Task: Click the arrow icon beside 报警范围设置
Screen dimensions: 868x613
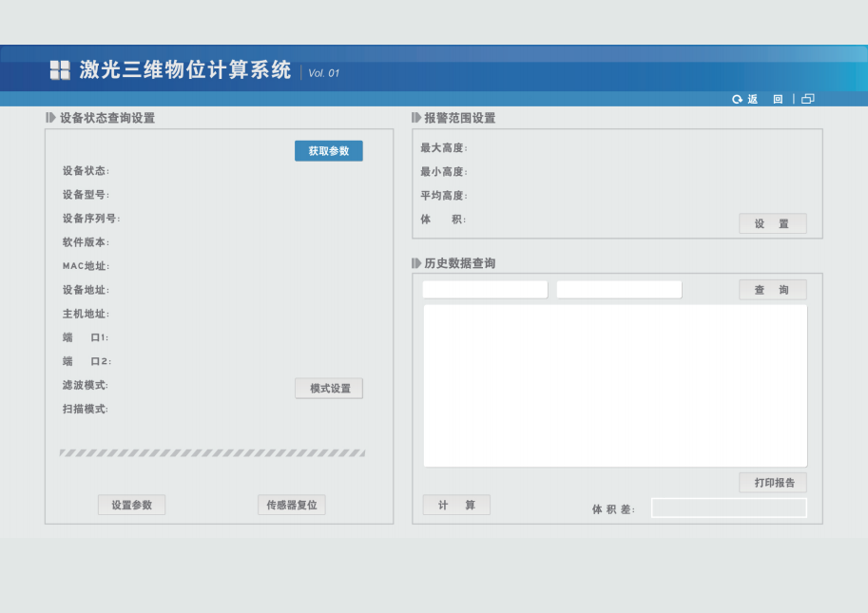Action: point(415,118)
